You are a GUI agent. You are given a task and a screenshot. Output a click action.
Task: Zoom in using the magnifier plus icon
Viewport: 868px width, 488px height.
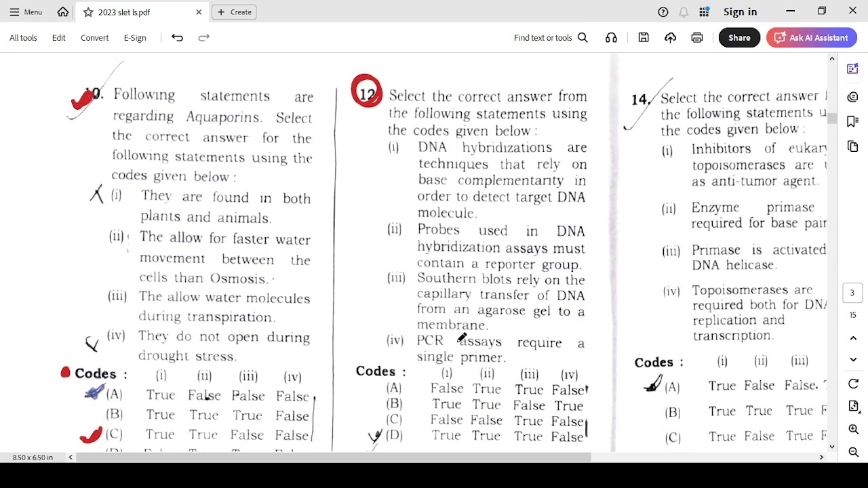(x=853, y=429)
